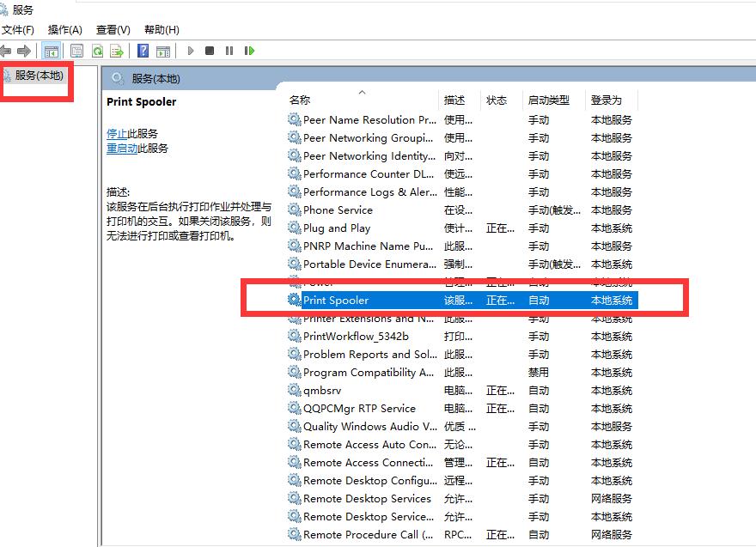
Task: Click the back navigation arrow
Action: 7,51
